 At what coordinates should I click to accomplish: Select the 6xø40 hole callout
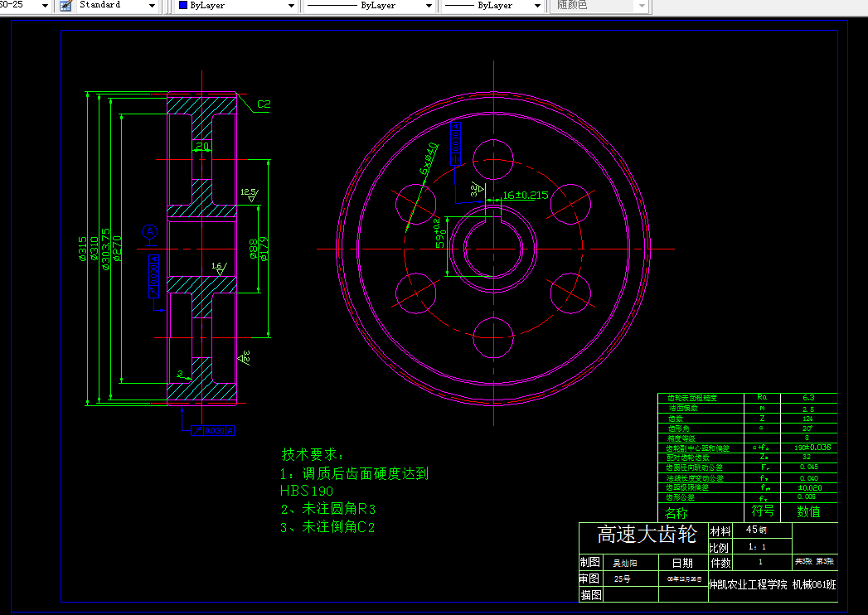coord(429,158)
